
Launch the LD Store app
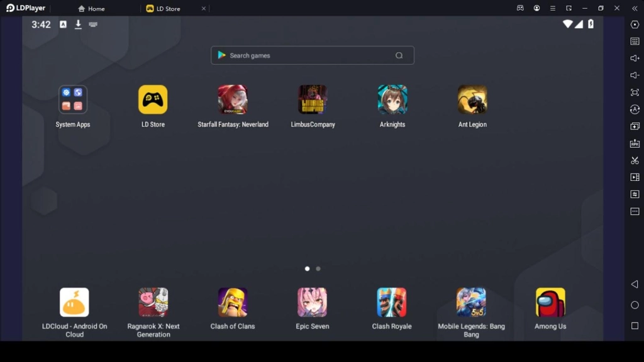pyautogui.click(x=153, y=99)
